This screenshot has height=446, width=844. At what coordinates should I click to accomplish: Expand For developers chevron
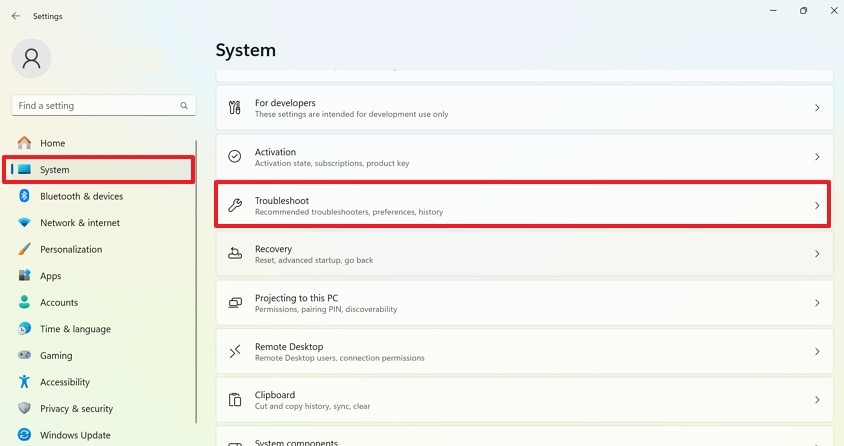(x=817, y=108)
